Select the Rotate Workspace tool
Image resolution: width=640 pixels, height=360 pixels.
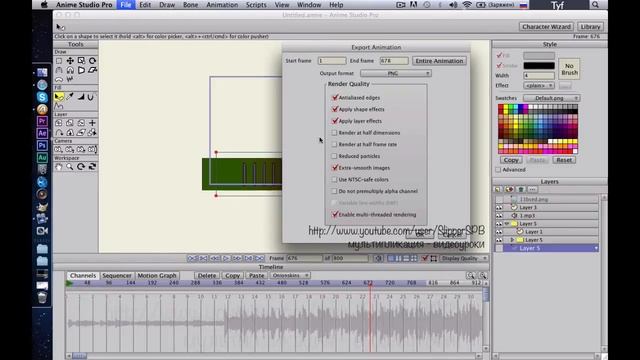(x=81, y=167)
